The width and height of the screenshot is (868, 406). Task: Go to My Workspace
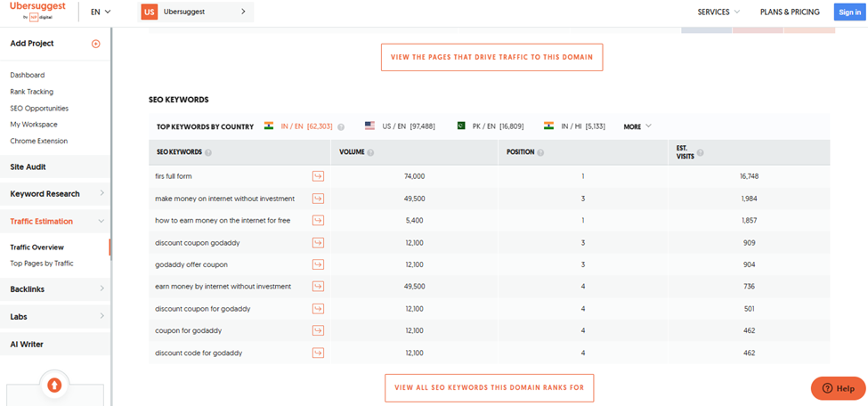[x=34, y=125]
